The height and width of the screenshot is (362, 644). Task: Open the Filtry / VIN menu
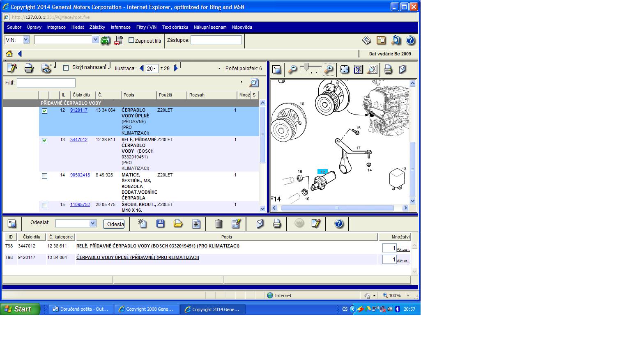point(146,27)
